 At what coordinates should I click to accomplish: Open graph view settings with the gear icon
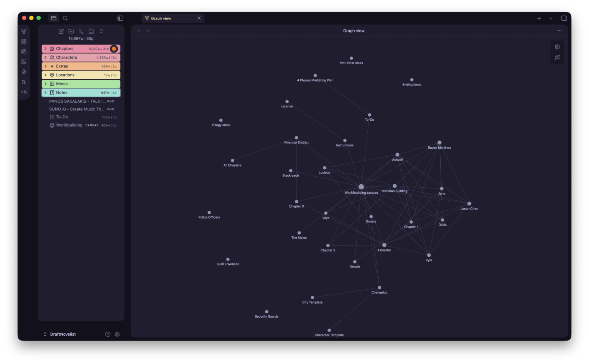coord(557,47)
